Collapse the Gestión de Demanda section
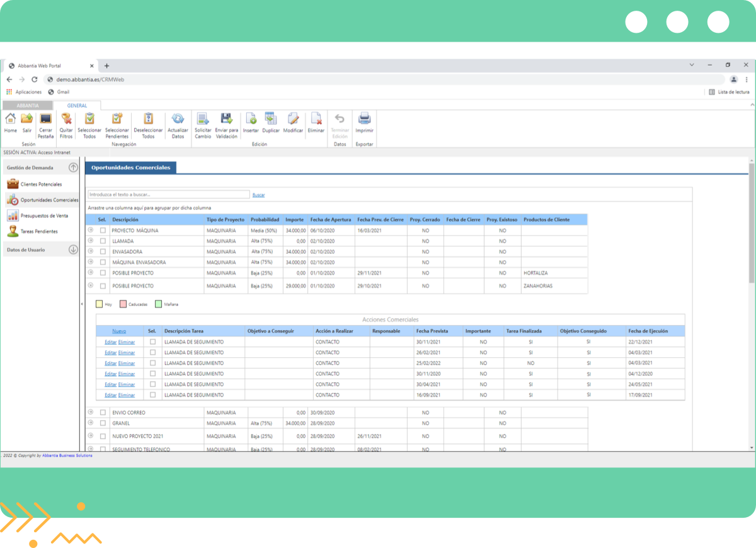 (73, 168)
